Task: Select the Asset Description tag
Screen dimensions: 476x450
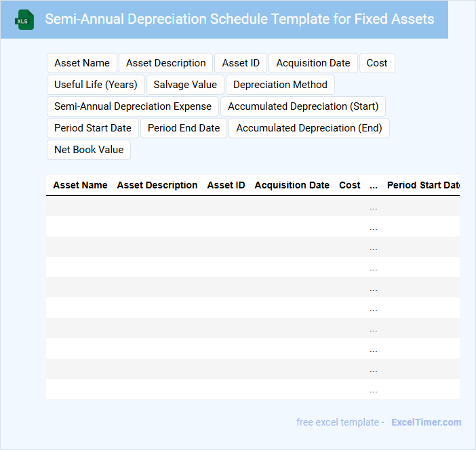Action: coord(166,63)
